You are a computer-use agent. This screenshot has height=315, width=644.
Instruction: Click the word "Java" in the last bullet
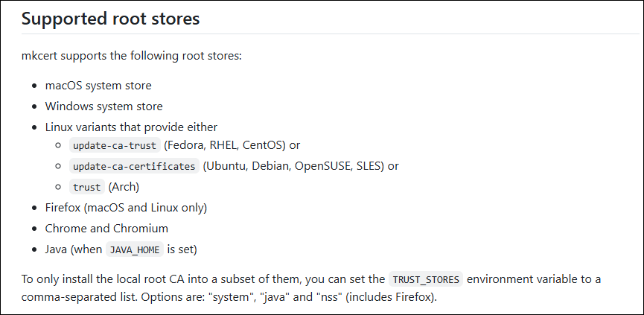[x=57, y=249]
